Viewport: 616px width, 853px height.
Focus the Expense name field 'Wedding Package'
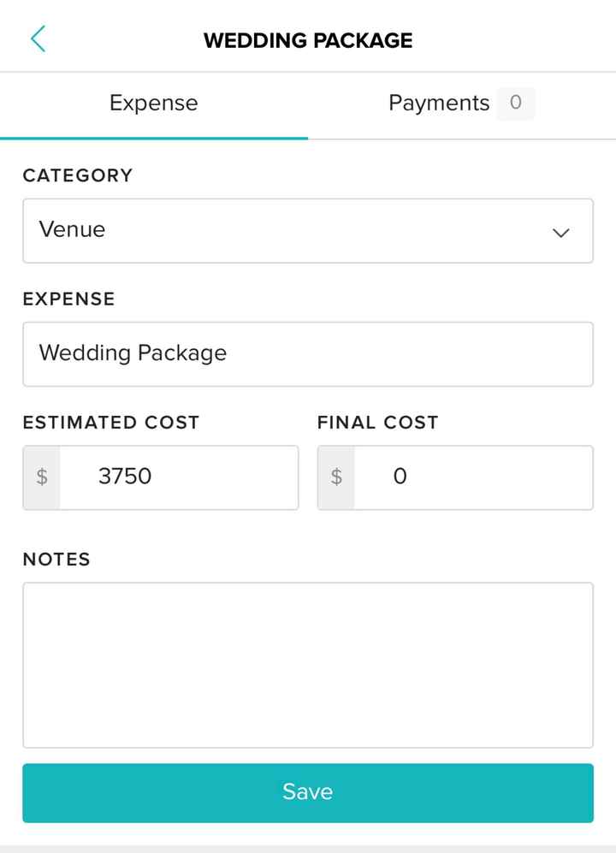click(x=308, y=353)
